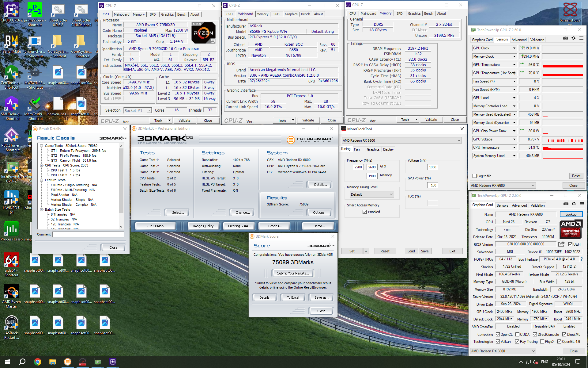Click the GPU Voltage sensor graph
The width and height of the screenshot is (588, 368).
(x=563, y=139)
